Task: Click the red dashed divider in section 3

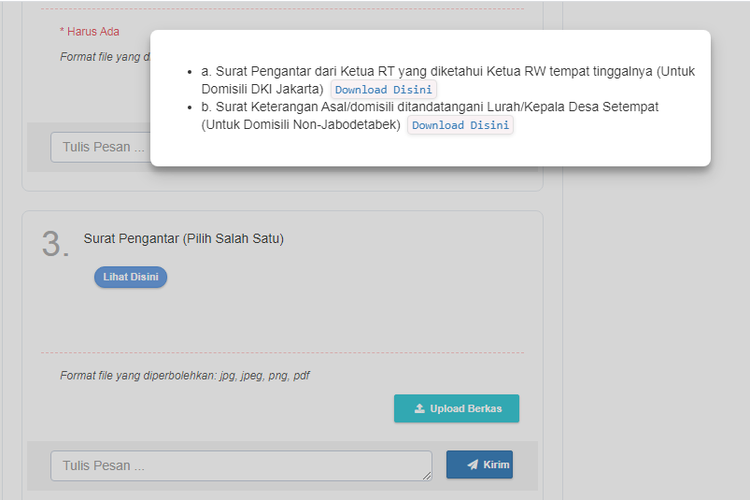Action: point(282,352)
